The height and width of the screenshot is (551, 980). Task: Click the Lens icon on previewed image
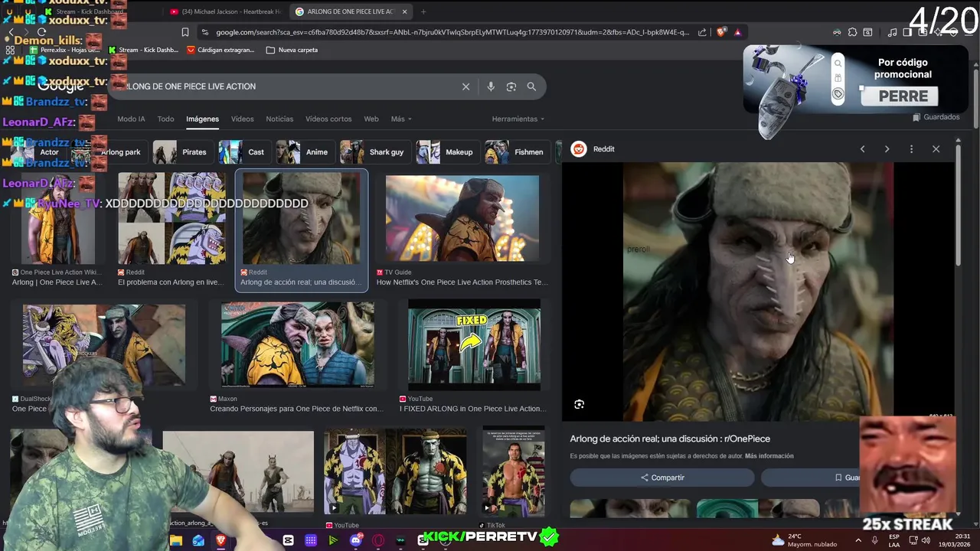(x=580, y=404)
